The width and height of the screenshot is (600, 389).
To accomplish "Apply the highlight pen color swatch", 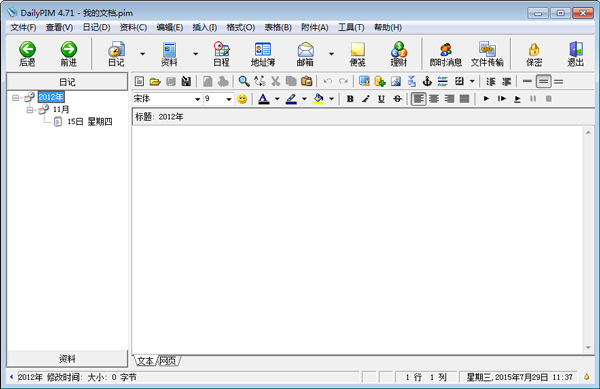I will pyautogui.click(x=291, y=99).
